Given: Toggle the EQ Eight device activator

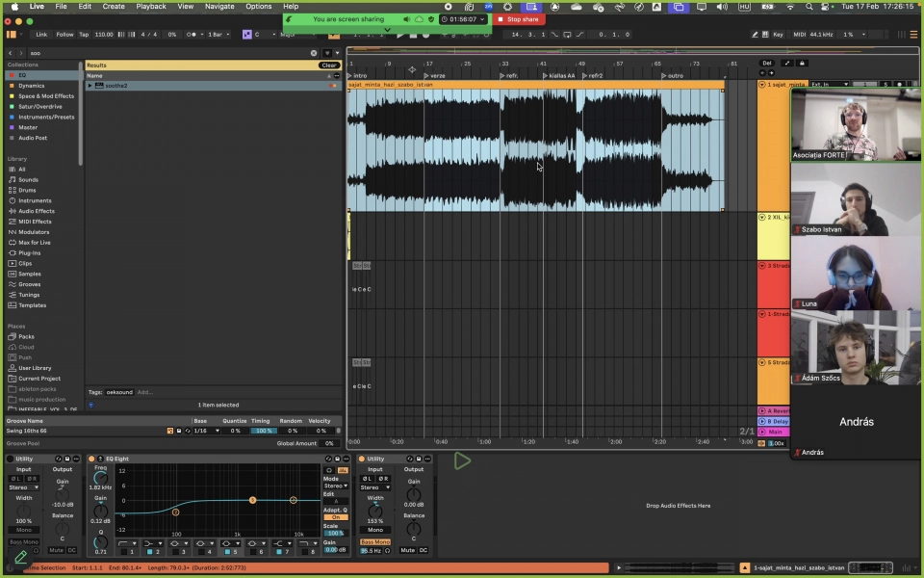Looking at the screenshot, I should point(92,459).
